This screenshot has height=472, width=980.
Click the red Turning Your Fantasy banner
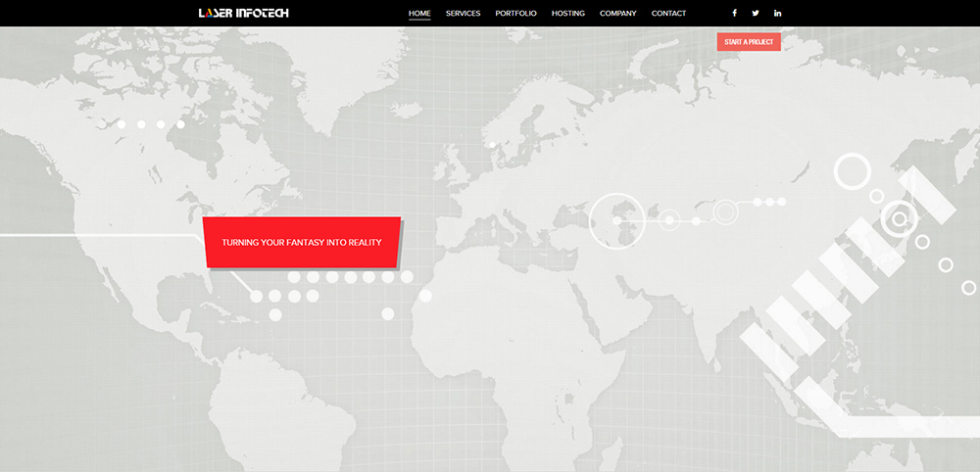click(302, 242)
